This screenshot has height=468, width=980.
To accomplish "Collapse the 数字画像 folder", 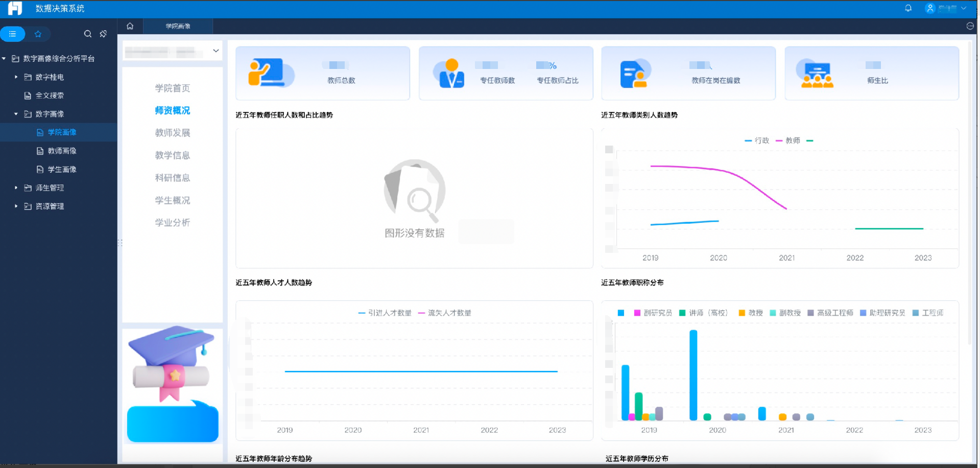I will [x=16, y=114].
